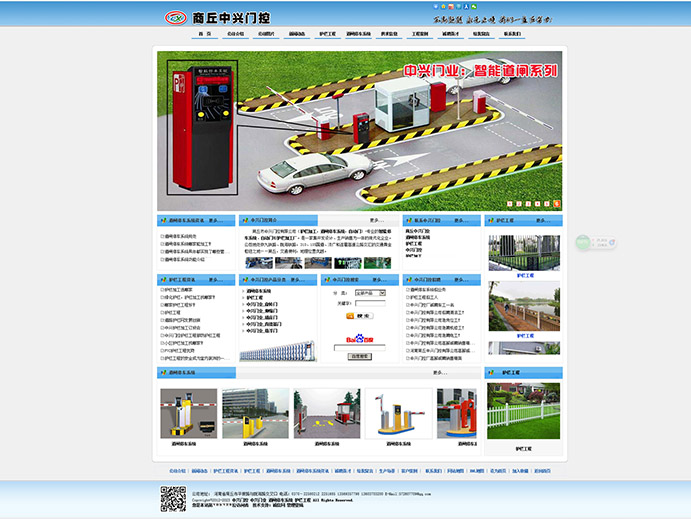Image resolution: width=691 pixels, height=519 pixels.
Task: Click the Renren 人 share icon at top
Action: coord(466,7)
